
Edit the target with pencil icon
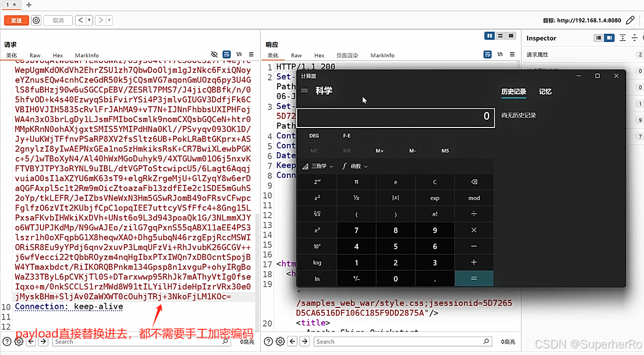click(x=630, y=20)
